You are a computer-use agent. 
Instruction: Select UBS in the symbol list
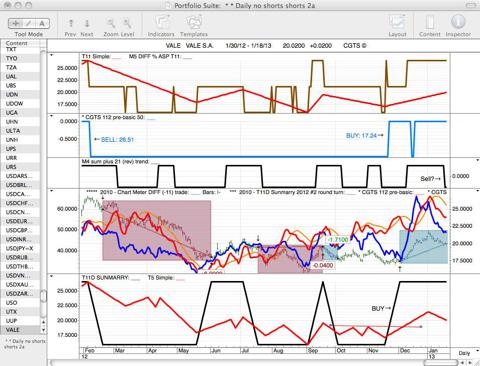21,85
